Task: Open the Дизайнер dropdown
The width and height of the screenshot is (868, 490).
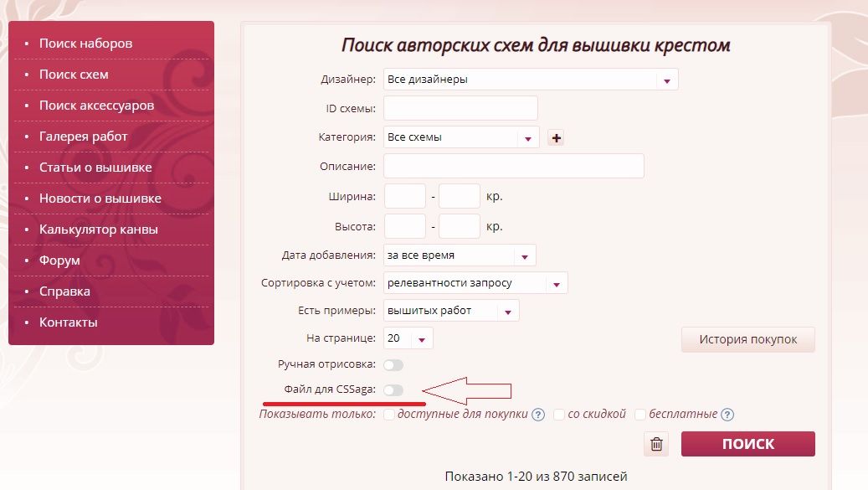Action: [530, 80]
